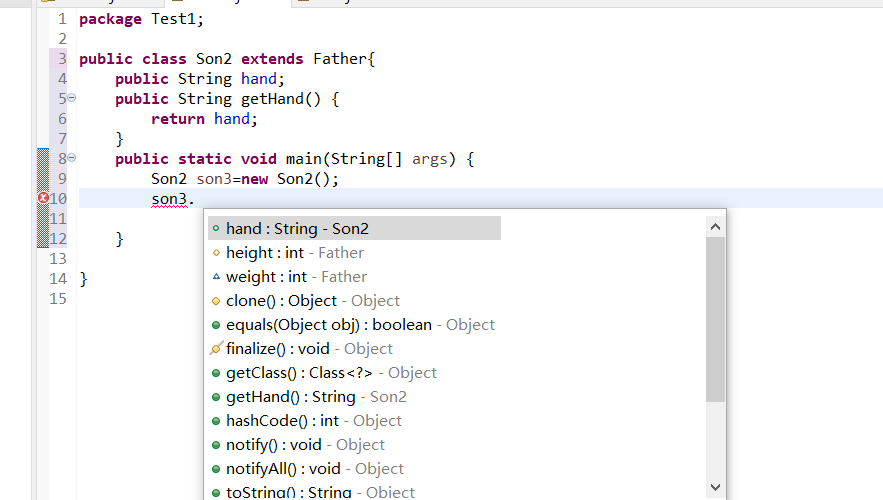
Task: Click the public method icon beside notify()
Action: (x=216, y=445)
